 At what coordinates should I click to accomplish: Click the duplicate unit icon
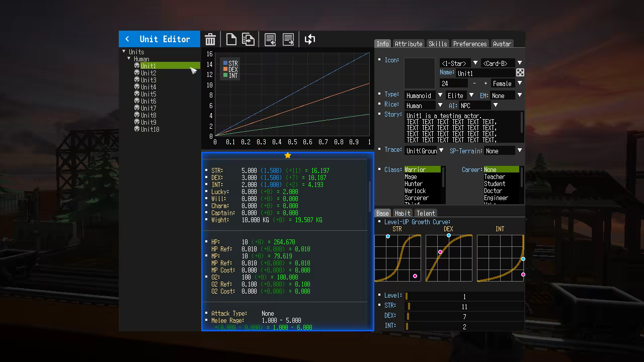(x=248, y=39)
